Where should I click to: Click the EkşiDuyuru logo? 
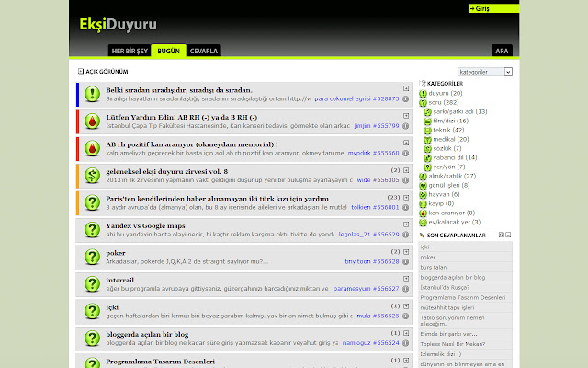119,25
